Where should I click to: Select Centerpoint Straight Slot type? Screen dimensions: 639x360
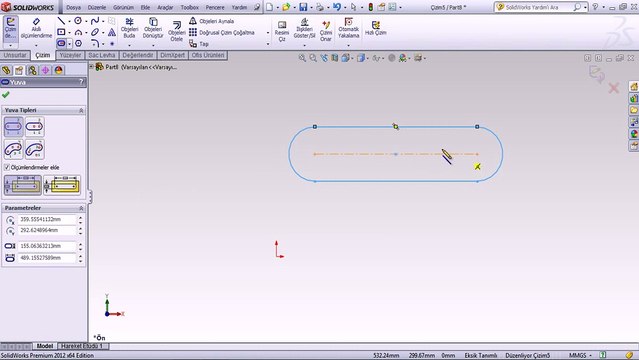pos(35,126)
